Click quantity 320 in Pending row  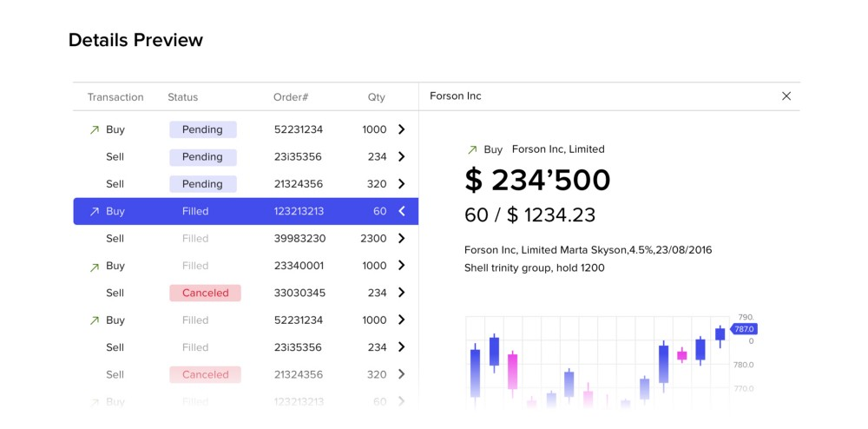click(377, 184)
